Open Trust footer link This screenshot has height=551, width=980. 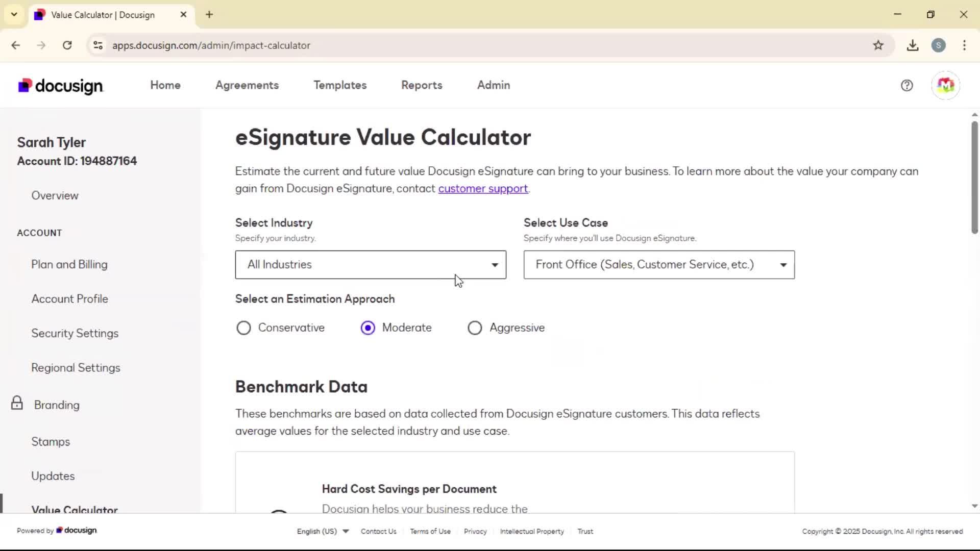tap(585, 531)
